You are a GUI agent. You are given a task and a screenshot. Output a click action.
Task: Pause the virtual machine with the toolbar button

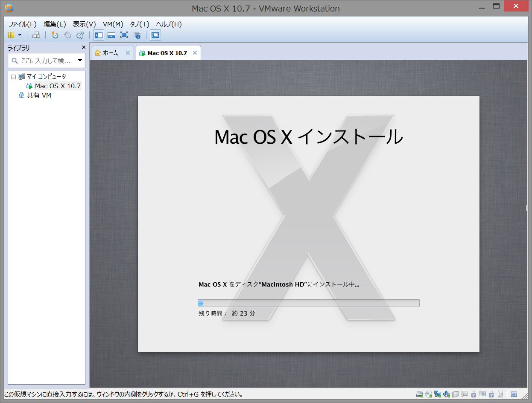point(11,35)
